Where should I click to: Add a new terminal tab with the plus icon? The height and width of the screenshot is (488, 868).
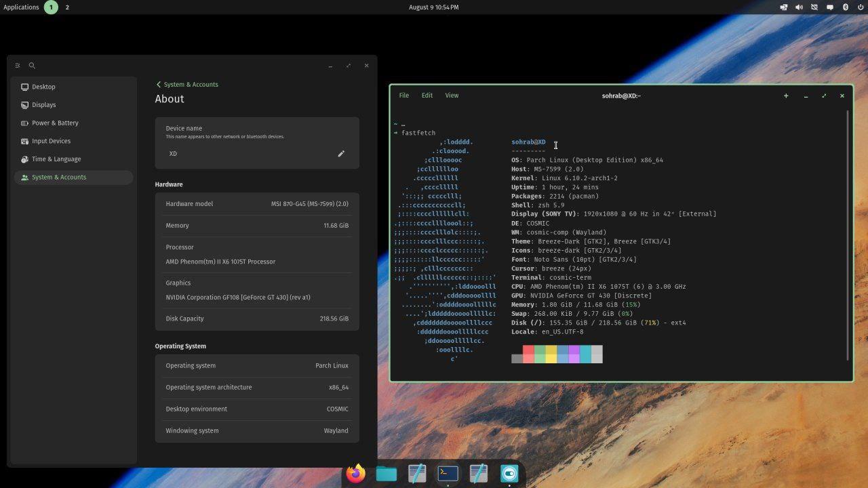pyautogui.click(x=786, y=96)
